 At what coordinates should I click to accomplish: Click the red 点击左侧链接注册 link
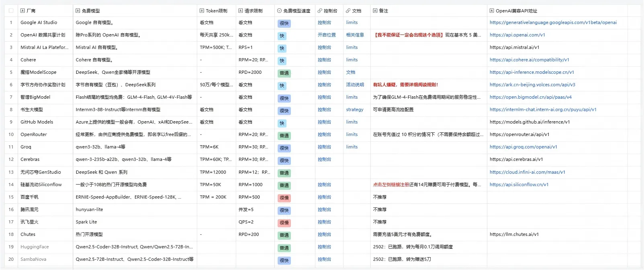coord(391,185)
